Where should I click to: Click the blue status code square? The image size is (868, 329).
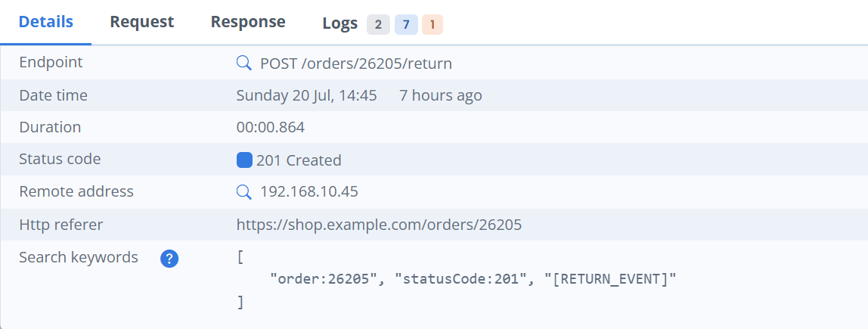244,160
